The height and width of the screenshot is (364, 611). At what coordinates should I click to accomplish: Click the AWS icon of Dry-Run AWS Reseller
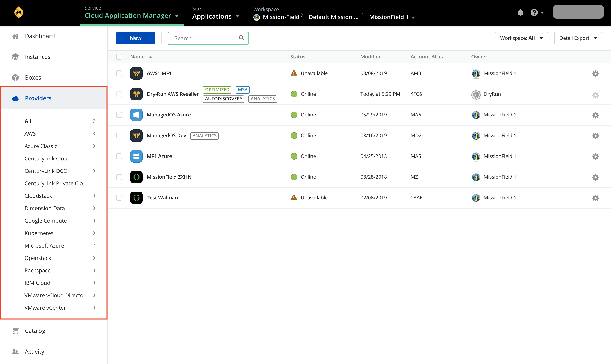[x=136, y=94]
